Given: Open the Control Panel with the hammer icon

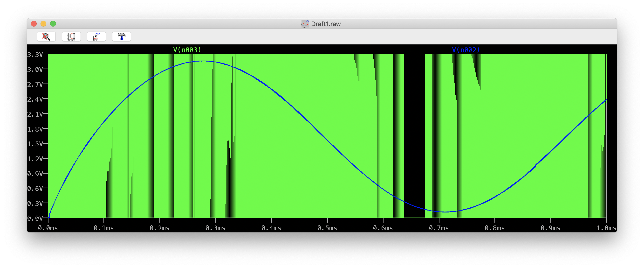Looking at the screenshot, I should point(121,36).
